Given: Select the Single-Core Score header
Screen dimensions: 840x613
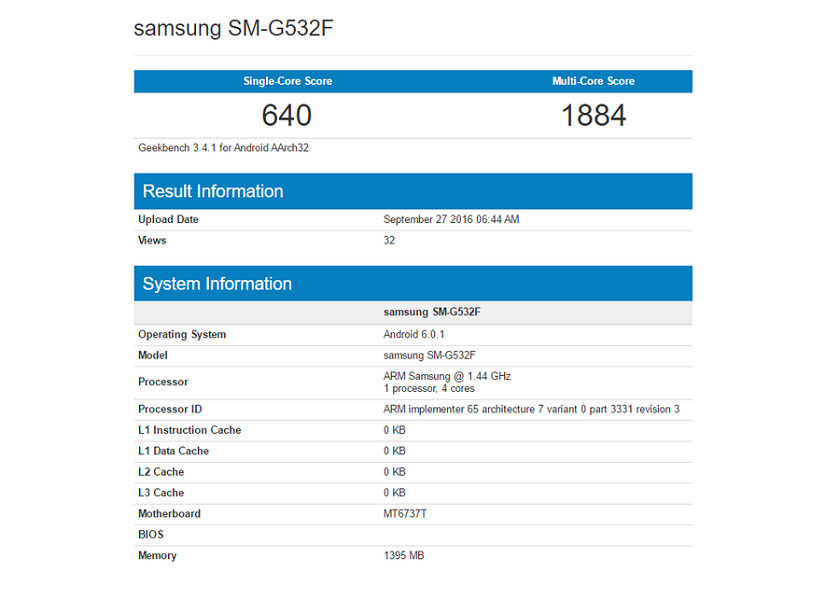Looking at the screenshot, I should 288,81.
